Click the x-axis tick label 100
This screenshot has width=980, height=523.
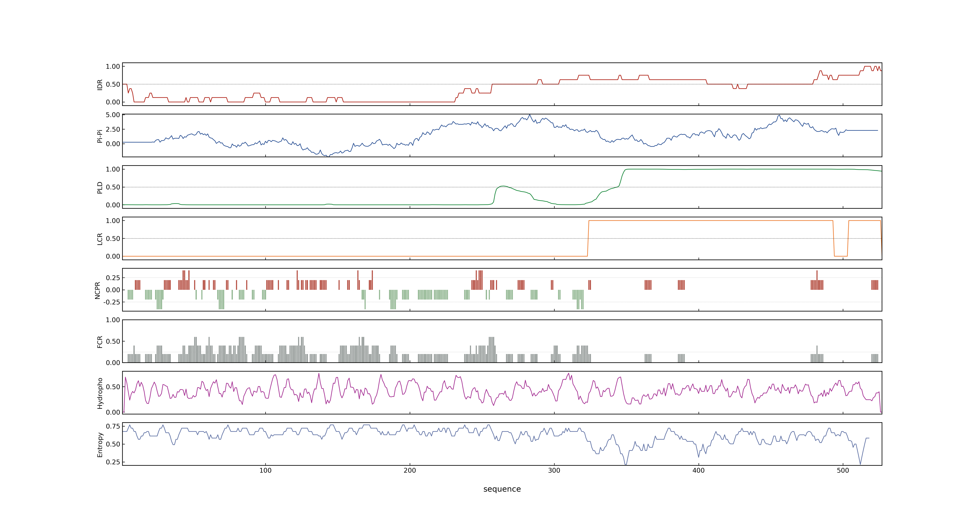266,470
